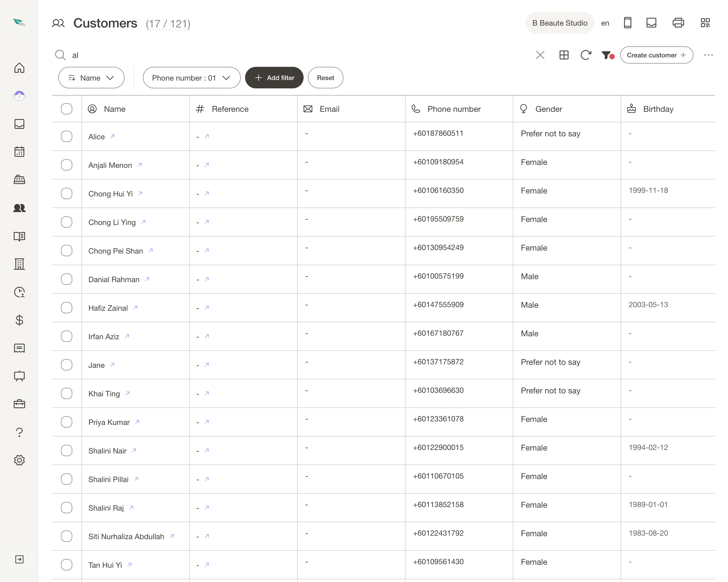Screen dimensions: 728x582
Task: Expand the Phone number : 01 filter dropdown
Action: tap(191, 78)
